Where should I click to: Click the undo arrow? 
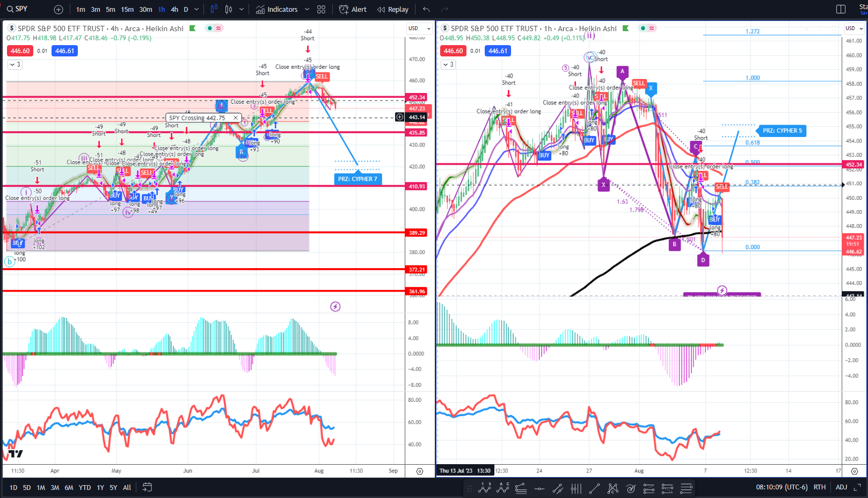point(426,10)
